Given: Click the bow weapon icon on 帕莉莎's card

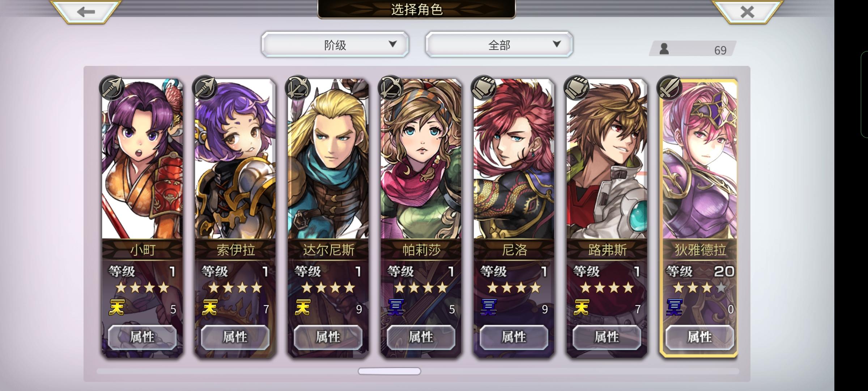Looking at the screenshot, I should (391, 88).
